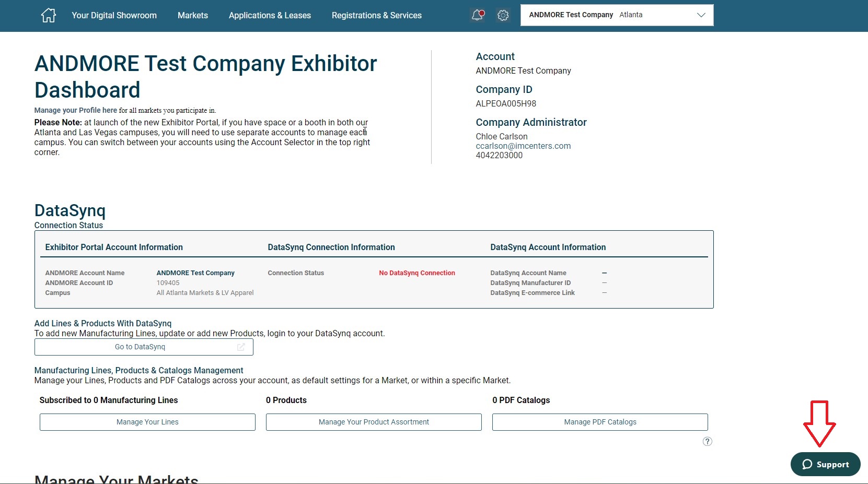This screenshot has width=868, height=484.
Task: Click Manage PDF Catalogs button
Action: pos(600,422)
